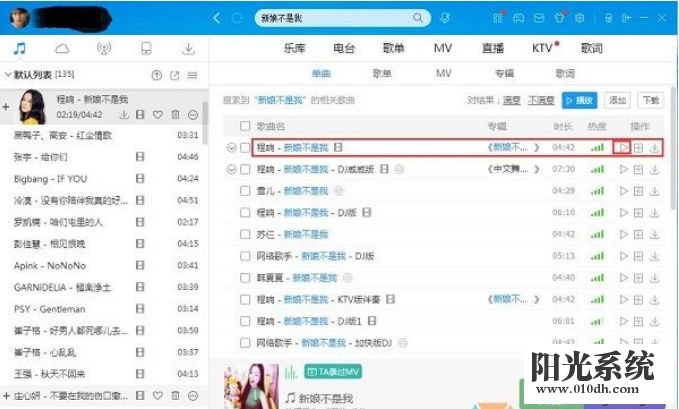This screenshot has width=679, height=409.
Task: Check the 苏仨 - 新娘不是我 checkbox
Action: [x=245, y=234]
